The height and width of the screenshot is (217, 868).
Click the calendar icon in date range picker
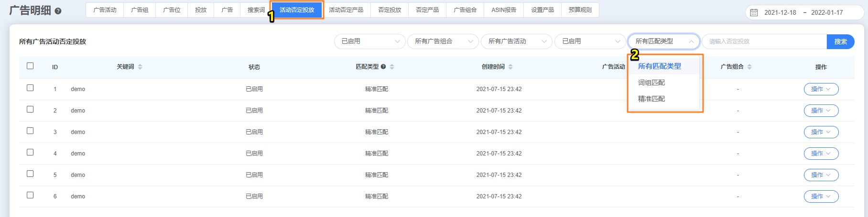pos(754,12)
